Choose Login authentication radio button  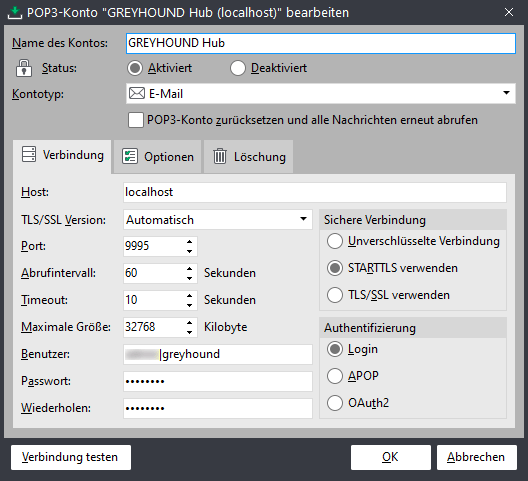[x=335, y=349]
